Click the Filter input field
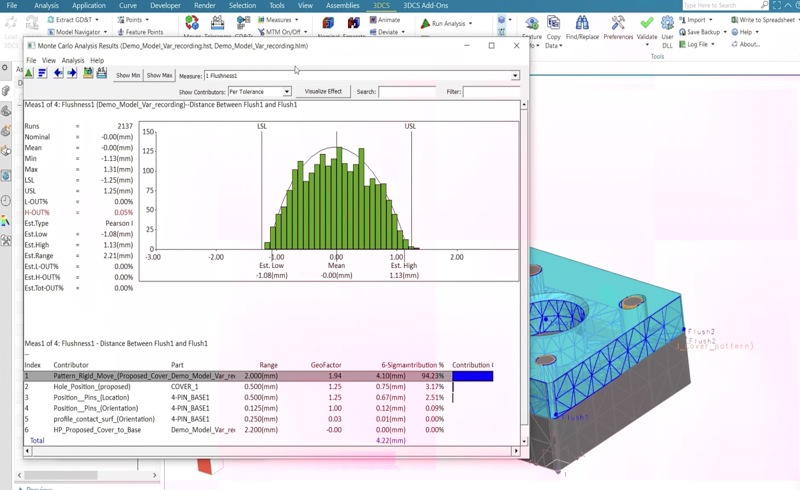 [491, 92]
